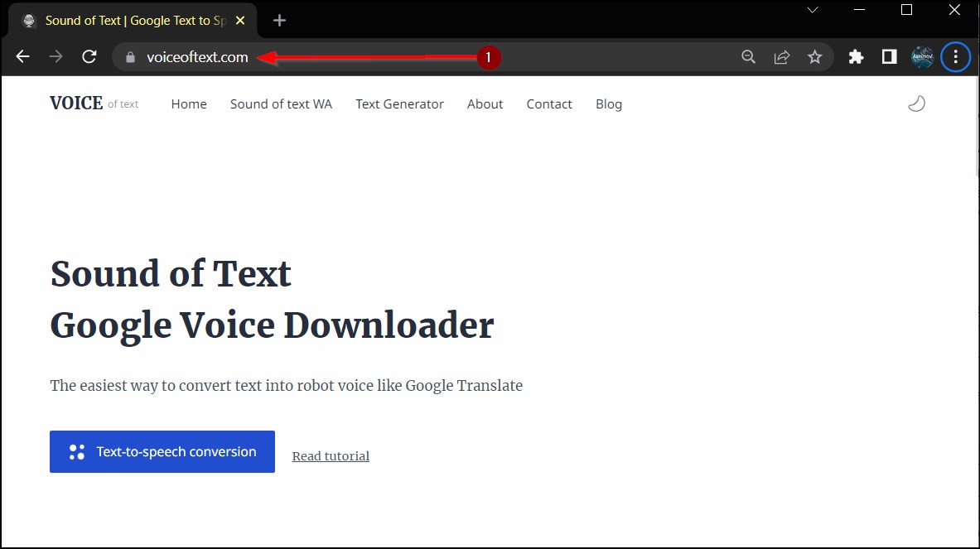
Task: View site info via the padlock icon
Action: coord(130,57)
